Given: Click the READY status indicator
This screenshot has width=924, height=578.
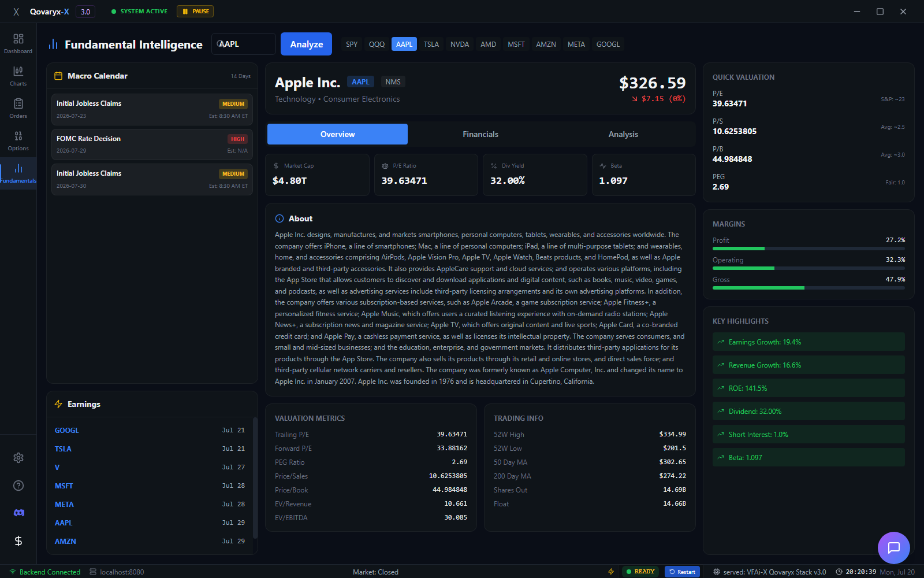Looking at the screenshot, I should pos(640,572).
